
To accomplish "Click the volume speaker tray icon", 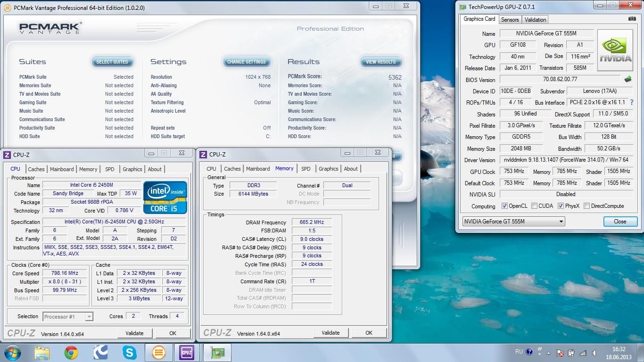I will 594,353.
